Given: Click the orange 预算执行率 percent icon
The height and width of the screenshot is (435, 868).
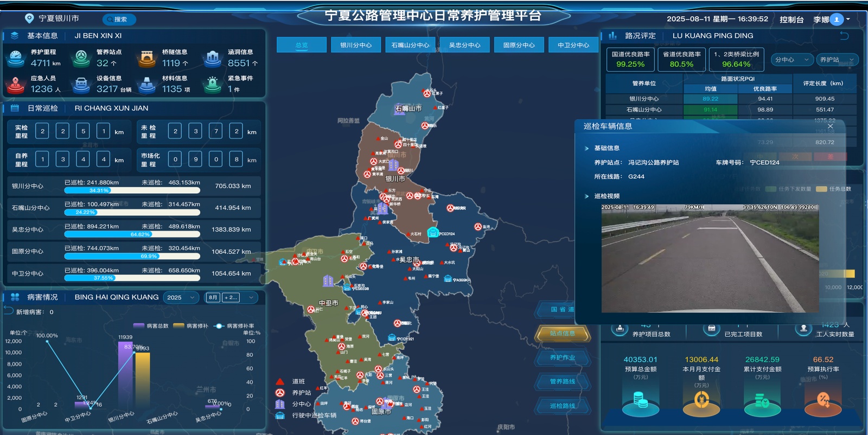Looking at the screenshot, I should pos(823,400).
